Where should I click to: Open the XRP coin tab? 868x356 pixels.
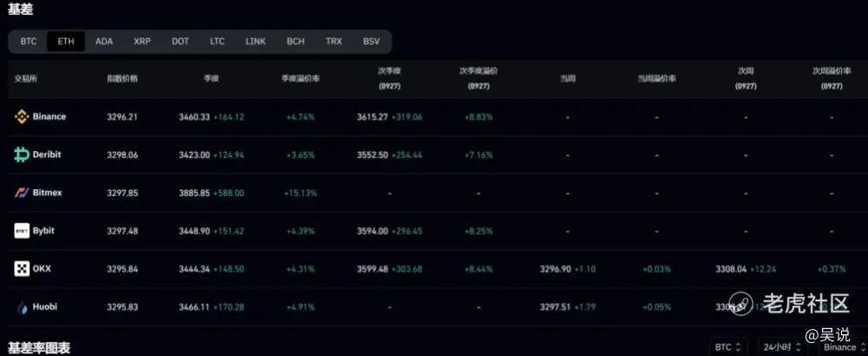click(x=142, y=41)
